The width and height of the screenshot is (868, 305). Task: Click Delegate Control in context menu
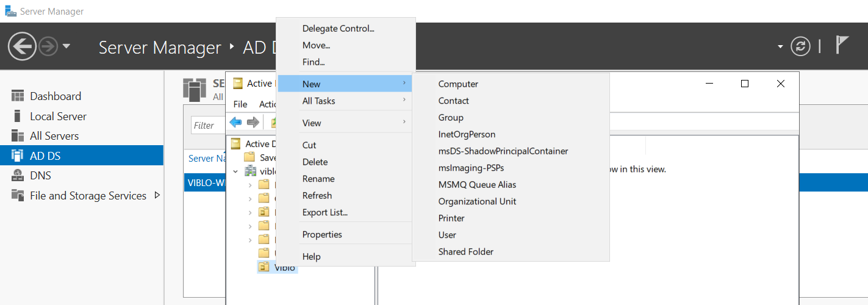tap(338, 28)
